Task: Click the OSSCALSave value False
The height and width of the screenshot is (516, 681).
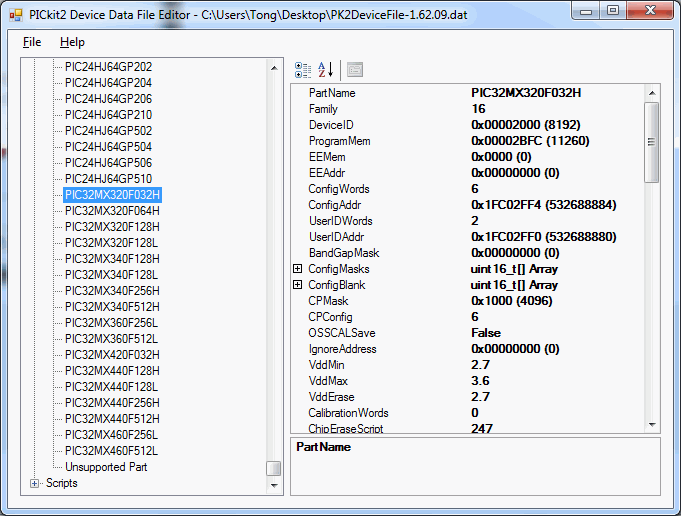Action: click(x=486, y=333)
